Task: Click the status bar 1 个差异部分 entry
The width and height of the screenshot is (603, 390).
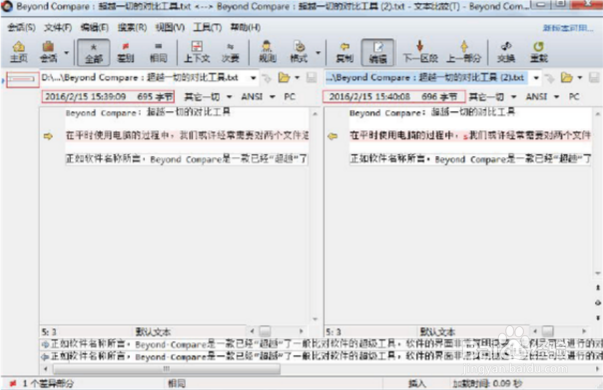Action: [47, 383]
